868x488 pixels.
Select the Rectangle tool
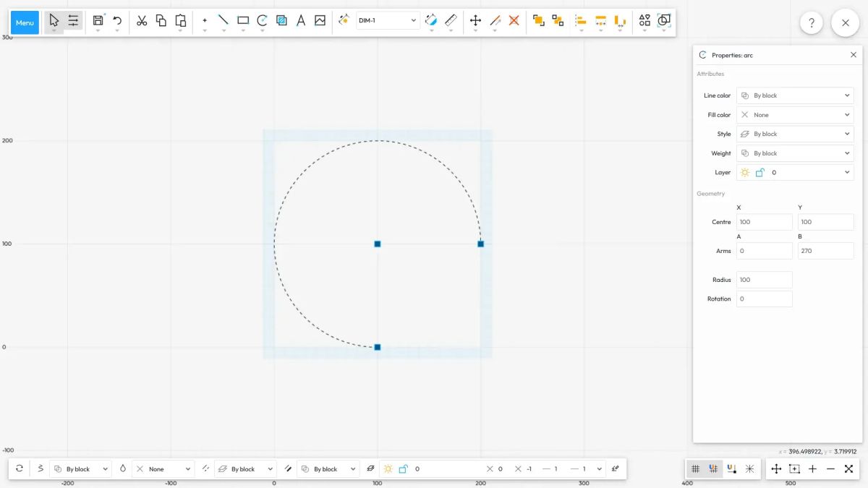tap(243, 20)
